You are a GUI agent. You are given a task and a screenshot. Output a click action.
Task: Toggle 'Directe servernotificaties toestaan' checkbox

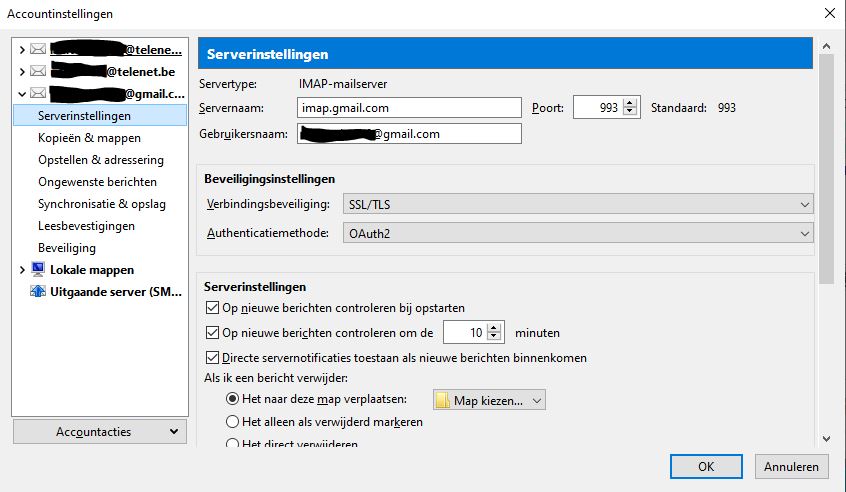click(x=213, y=358)
